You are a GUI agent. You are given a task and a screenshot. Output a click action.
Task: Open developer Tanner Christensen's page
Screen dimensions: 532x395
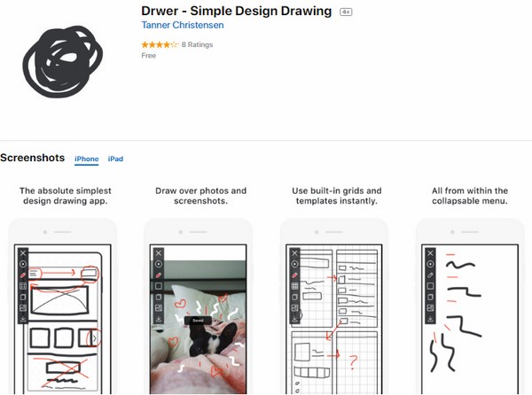[x=183, y=25]
